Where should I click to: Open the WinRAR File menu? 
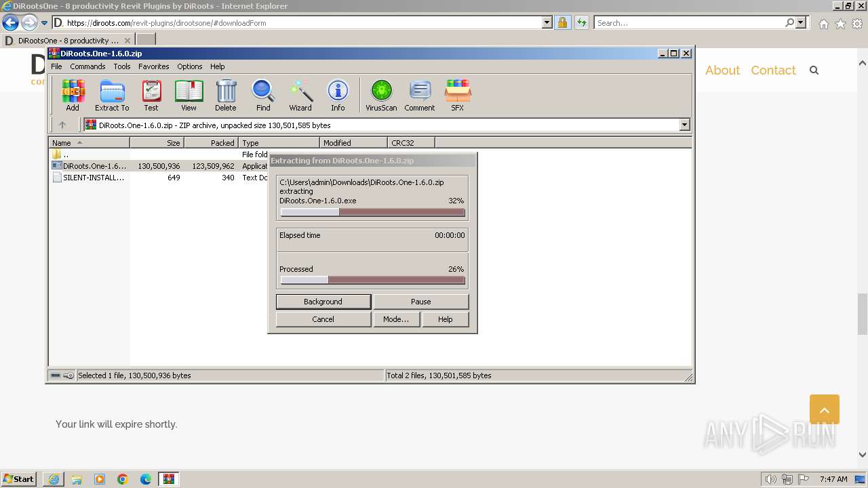(x=56, y=66)
